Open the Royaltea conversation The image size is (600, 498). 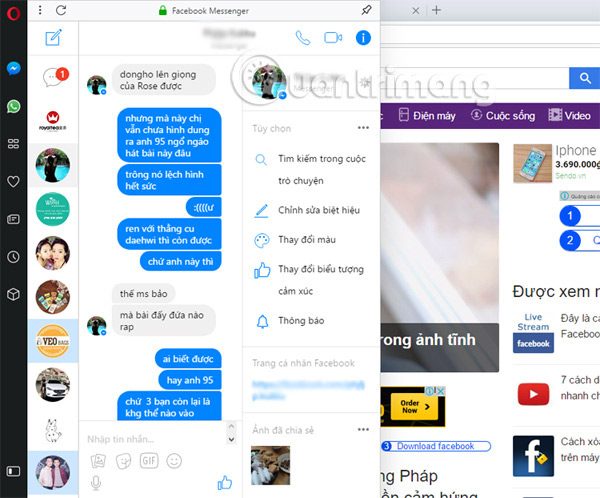pyautogui.click(x=53, y=121)
